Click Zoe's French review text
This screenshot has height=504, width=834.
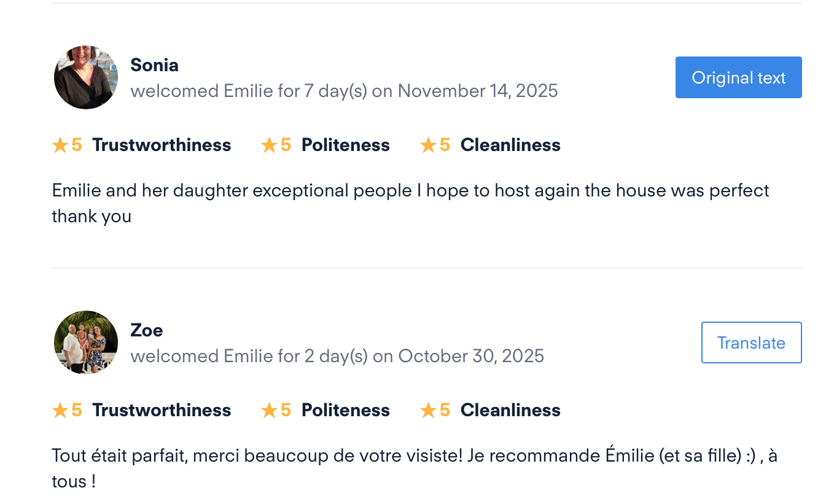415,456
